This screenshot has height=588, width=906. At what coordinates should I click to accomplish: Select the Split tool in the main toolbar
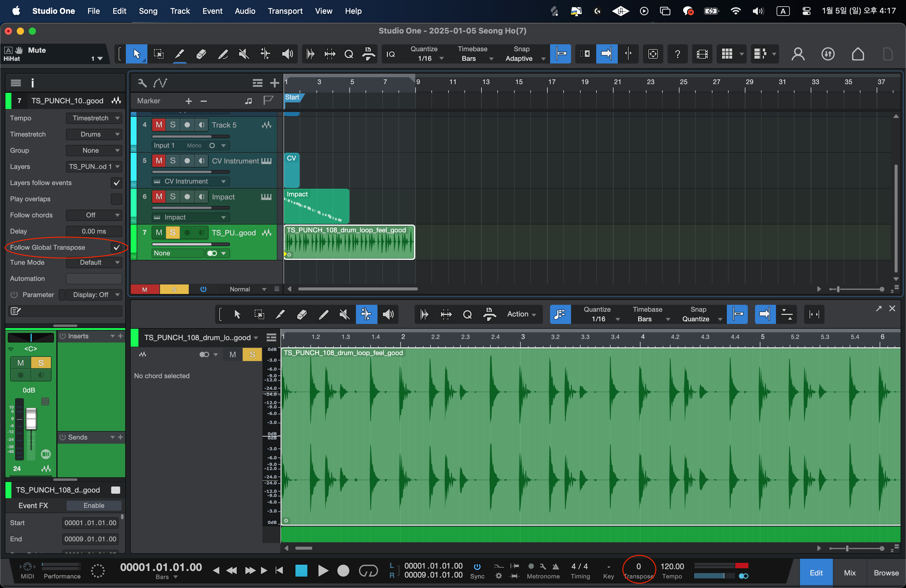coord(179,54)
